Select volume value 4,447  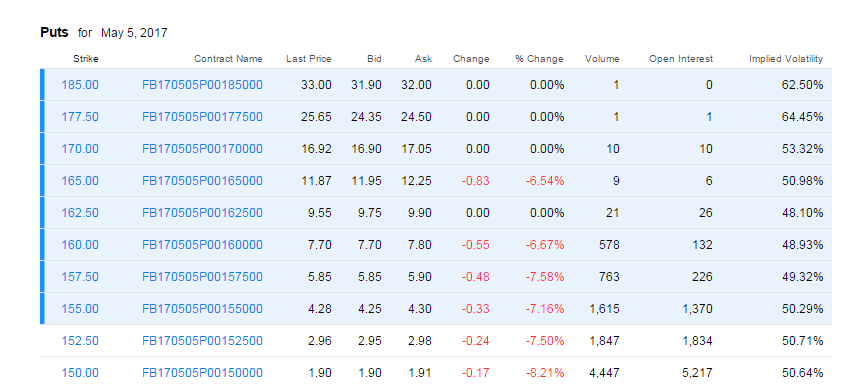coord(604,373)
